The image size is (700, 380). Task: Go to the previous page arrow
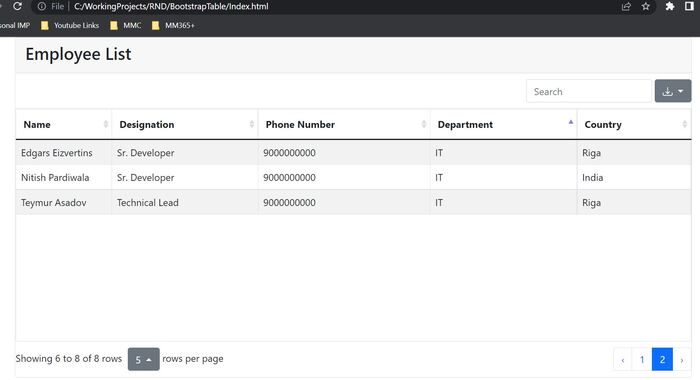click(x=623, y=359)
